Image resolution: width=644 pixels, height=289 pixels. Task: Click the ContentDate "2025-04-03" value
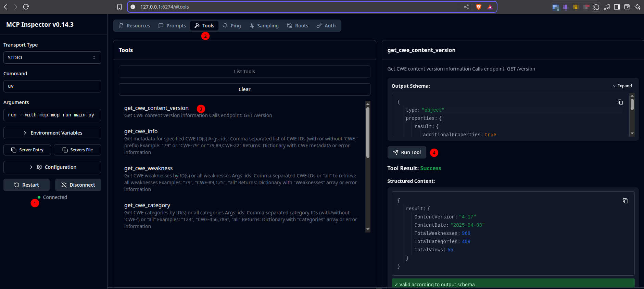click(467, 225)
